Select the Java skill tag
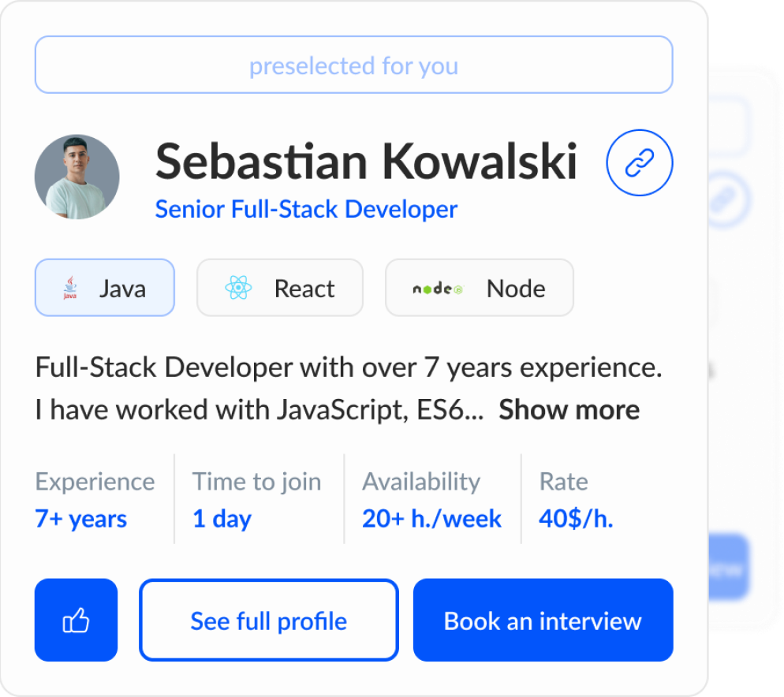 (x=105, y=288)
